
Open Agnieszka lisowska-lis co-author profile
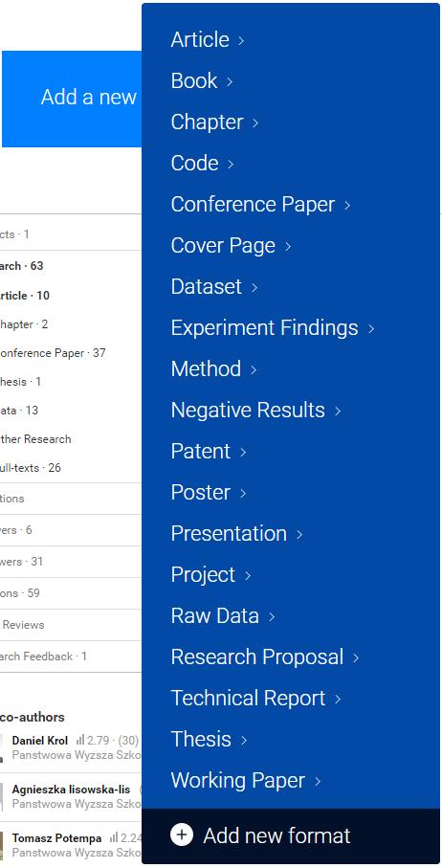click(71, 790)
